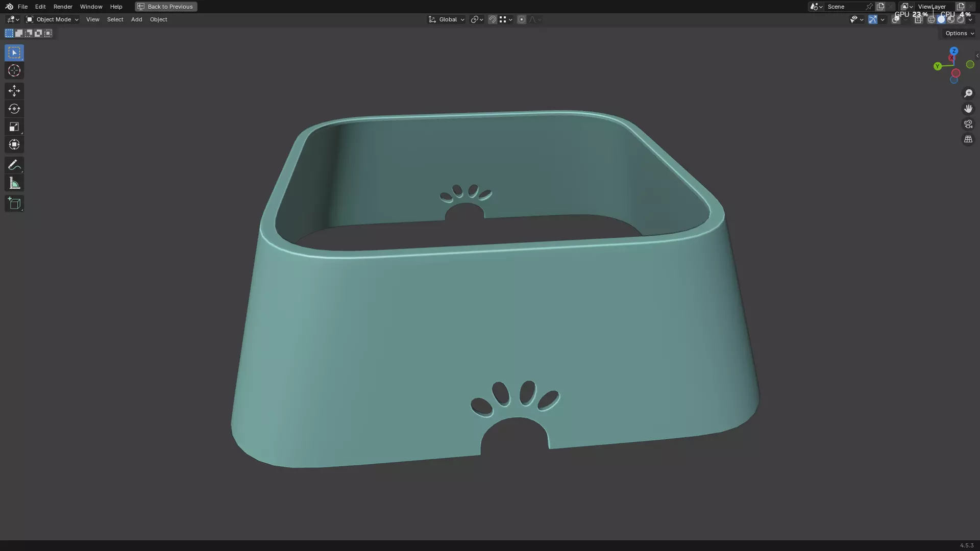
Task: Open the view layer browse dropdown
Action: point(907,7)
